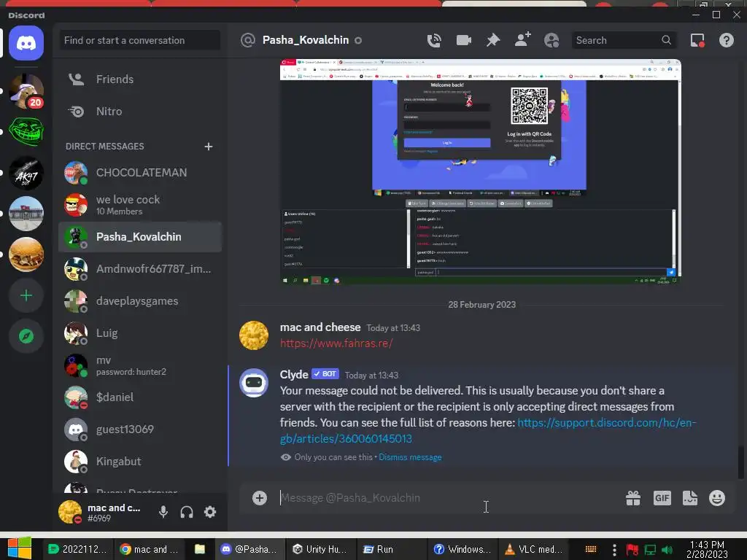Click taskbar clock 1:43 PM

pyautogui.click(x=707, y=549)
